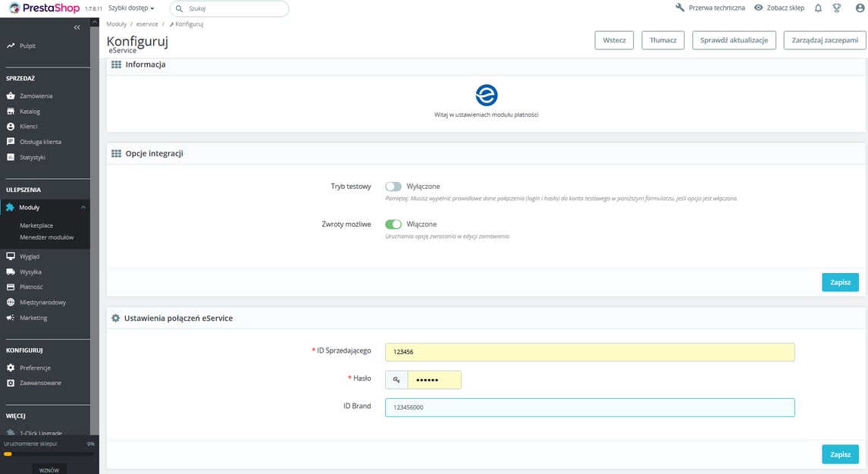Click the Wysyłka truck icon
This screenshot has height=474, width=868.
[11, 272]
